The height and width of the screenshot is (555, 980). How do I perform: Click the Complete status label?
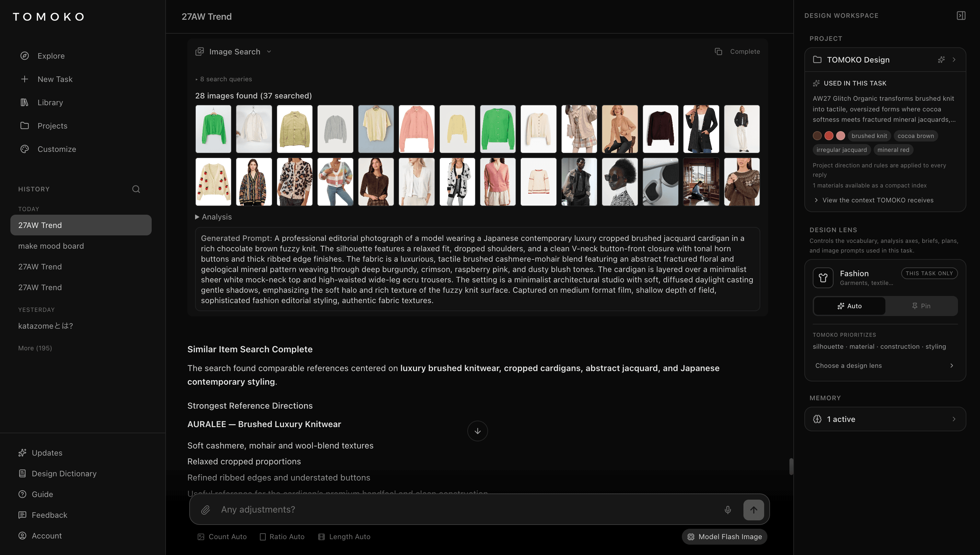pyautogui.click(x=745, y=51)
